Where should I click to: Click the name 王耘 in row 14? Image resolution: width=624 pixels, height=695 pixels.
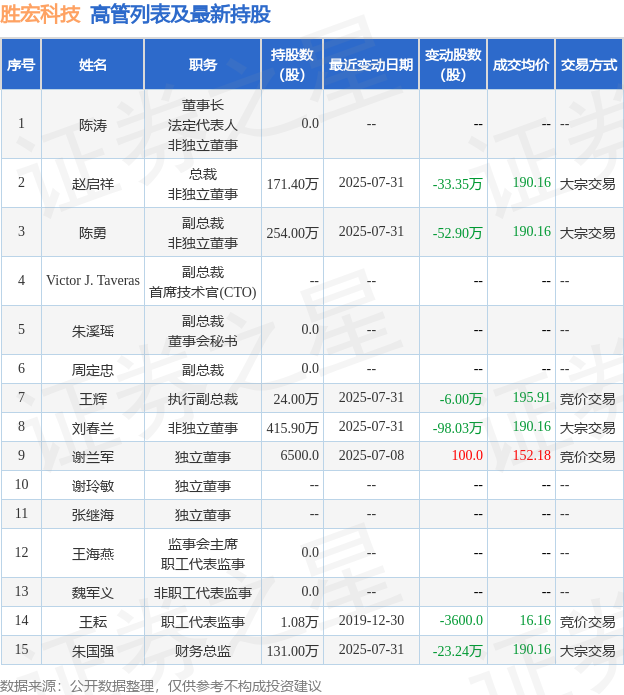pyautogui.click(x=93, y=621)
